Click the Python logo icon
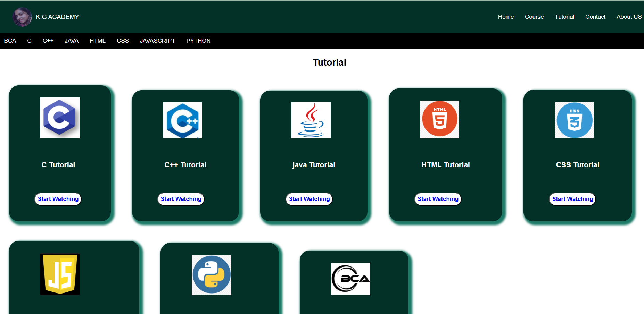This screenshot has height=314, width=644. tap(211, 275)
